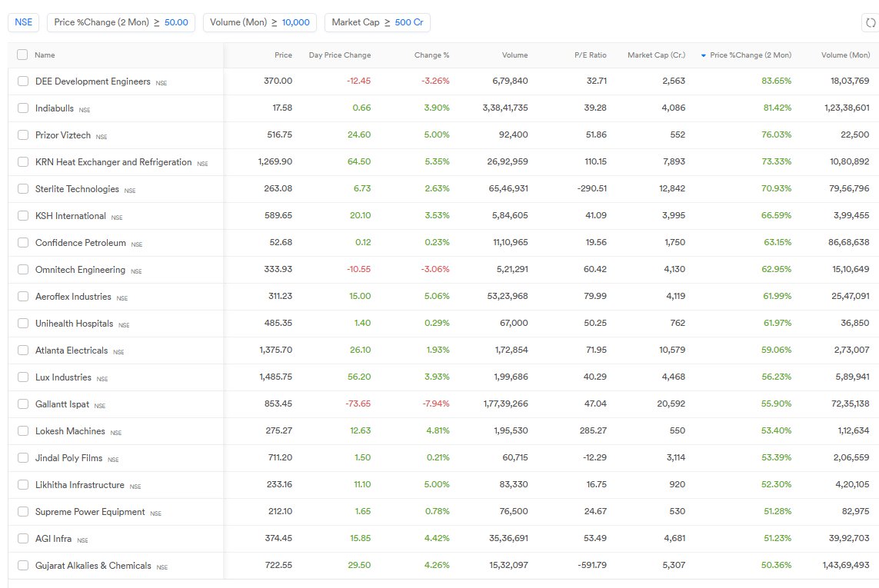This screenshot has width=879, height=588.
Task: View AGI Infra stock details
Action: click(x=53, y=539)
